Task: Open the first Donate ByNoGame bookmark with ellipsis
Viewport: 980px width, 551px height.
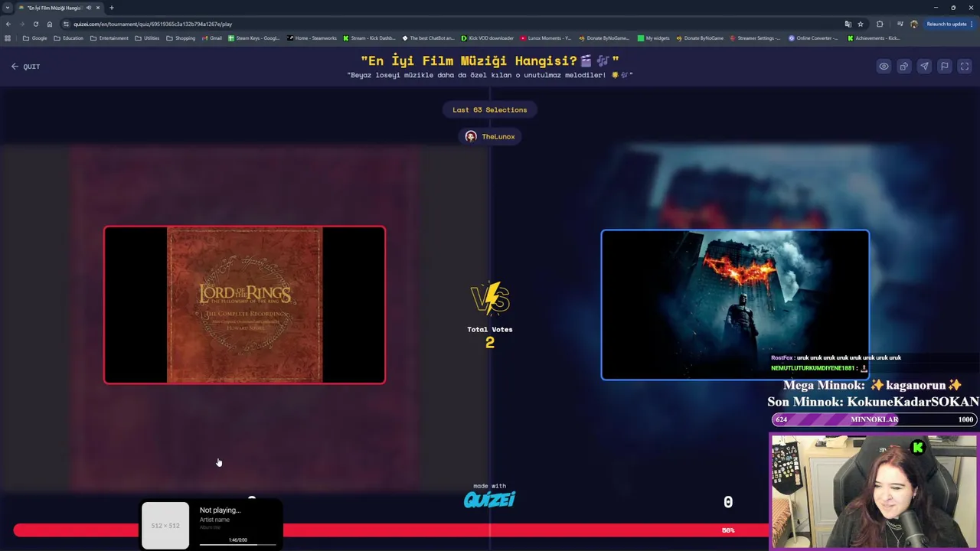Action: coord(604,38)
